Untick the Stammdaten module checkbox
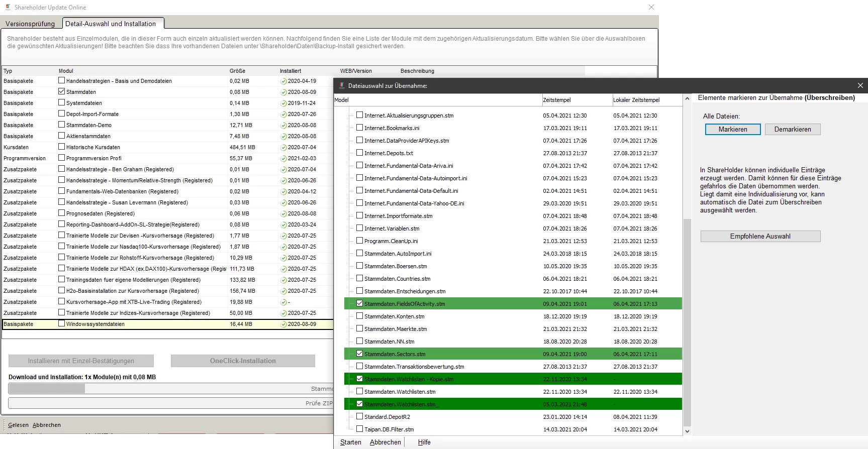 click(61, 91)
